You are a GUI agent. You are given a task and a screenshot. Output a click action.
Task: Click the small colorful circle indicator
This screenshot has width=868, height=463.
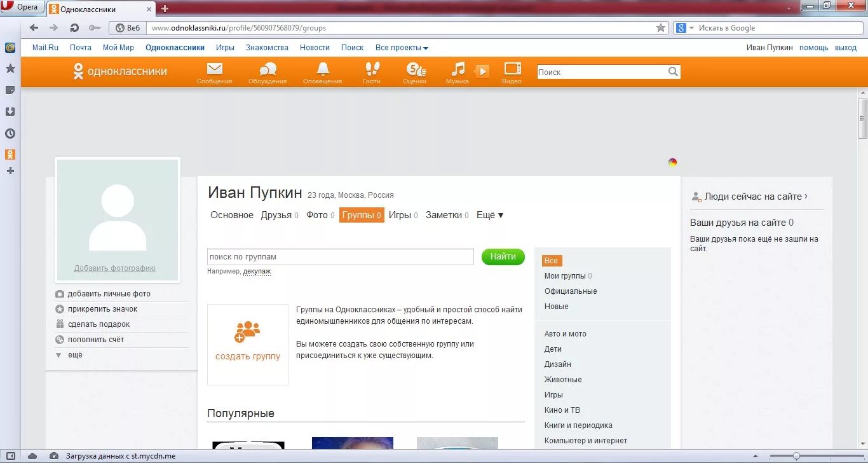[672, 162]
